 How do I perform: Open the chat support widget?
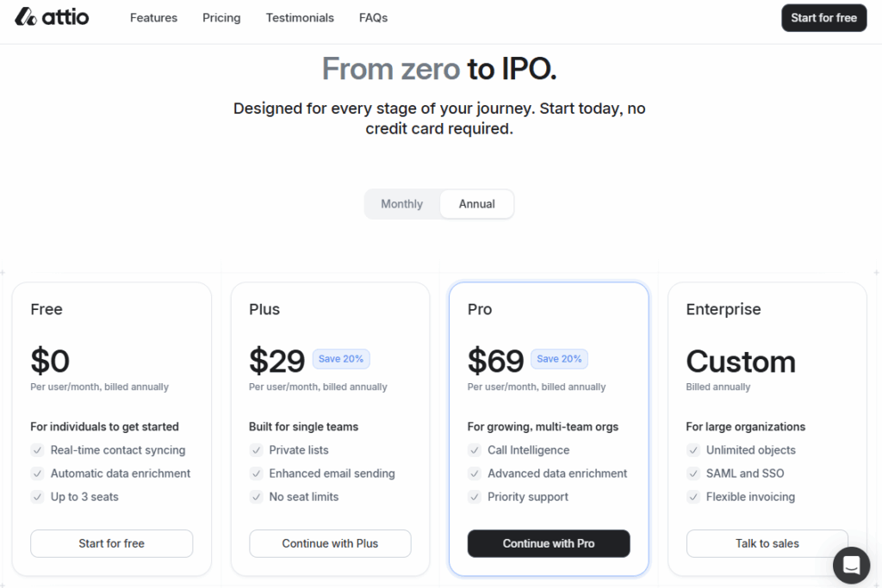tap(851, 566)
